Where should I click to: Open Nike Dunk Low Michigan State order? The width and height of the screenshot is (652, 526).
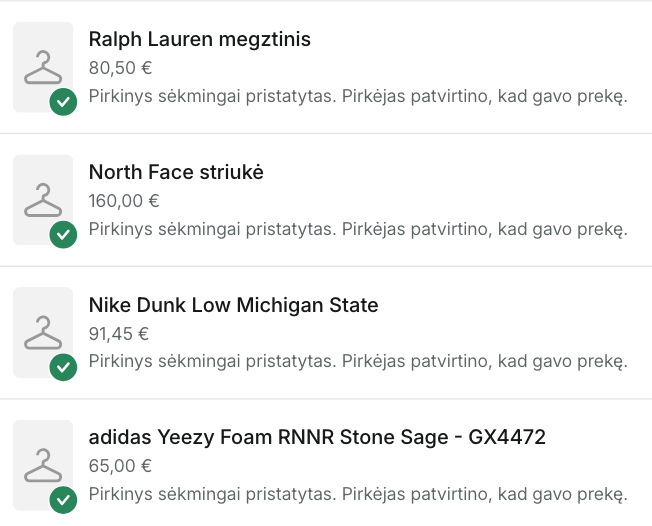pyautogui.click(x=233, y=305)
